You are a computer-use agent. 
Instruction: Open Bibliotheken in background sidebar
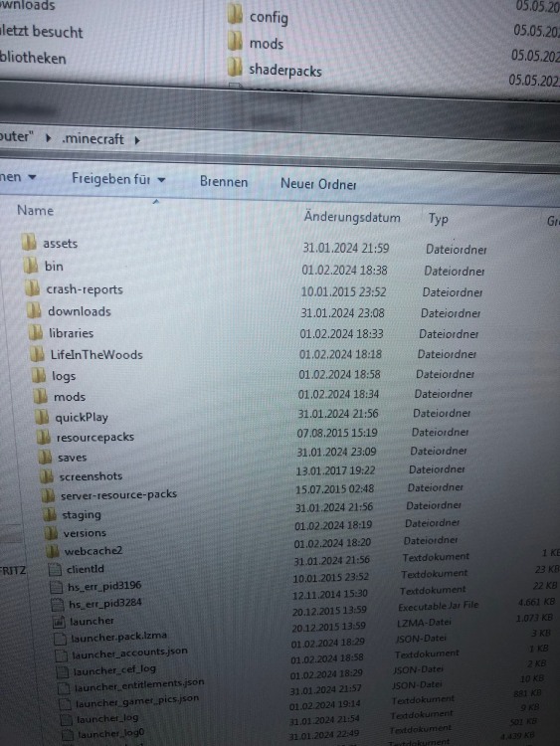pyautogui.click(x=33, y=58)
